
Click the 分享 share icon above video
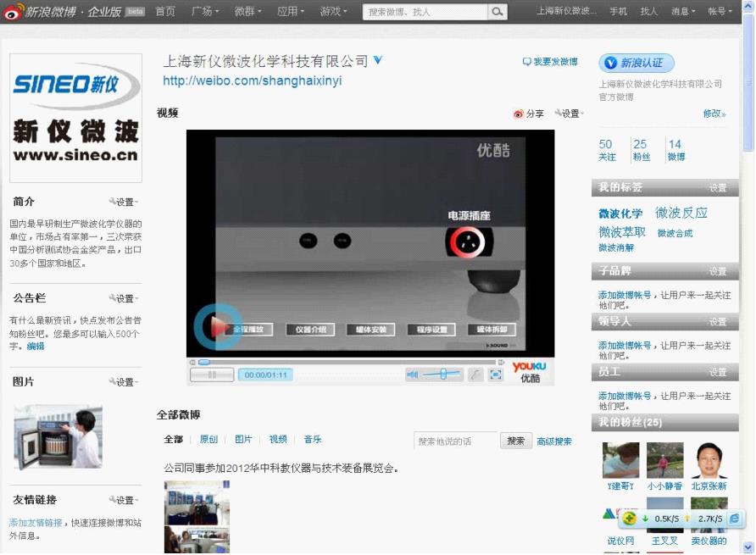[519, 114]
